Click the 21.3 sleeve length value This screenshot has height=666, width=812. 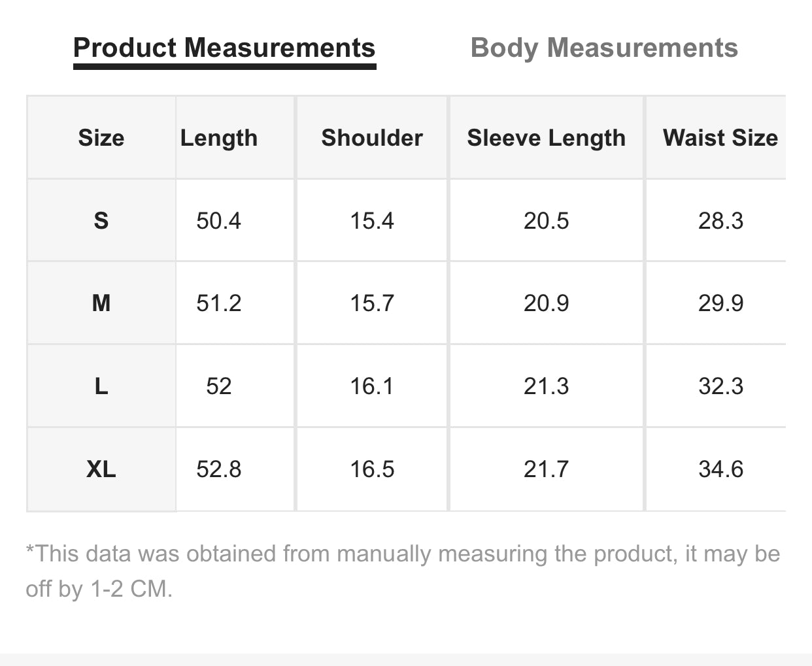click(x=546, y=386)
